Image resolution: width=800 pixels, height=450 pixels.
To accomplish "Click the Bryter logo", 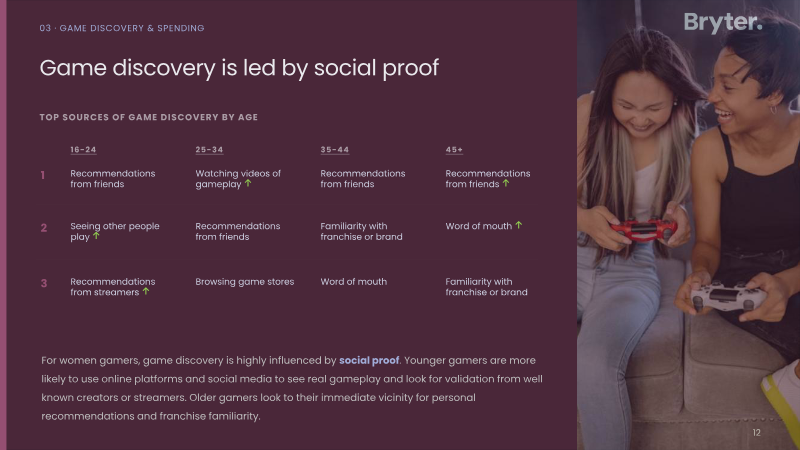I will tap(723, 23).
